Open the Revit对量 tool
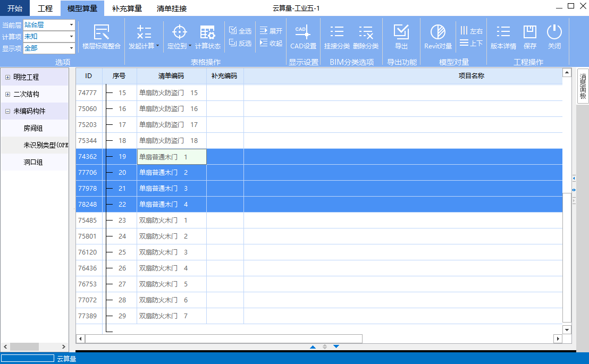The image size is (589, 364). pos(438,33)
